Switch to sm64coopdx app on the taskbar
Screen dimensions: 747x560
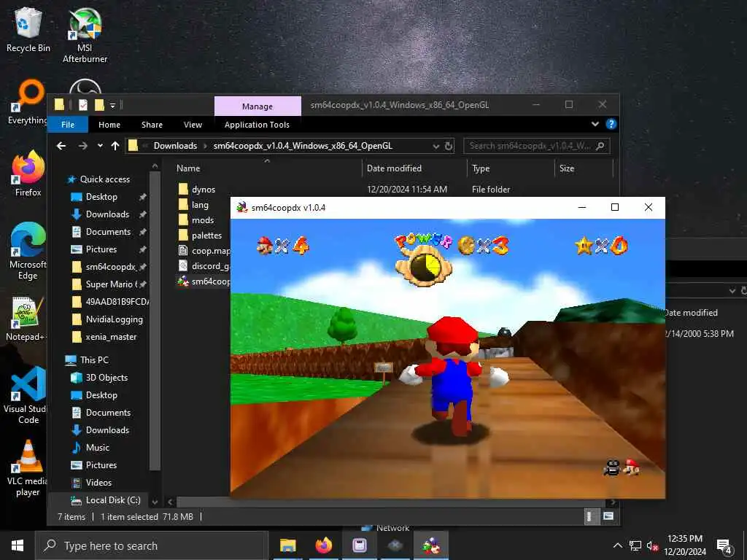430,545
